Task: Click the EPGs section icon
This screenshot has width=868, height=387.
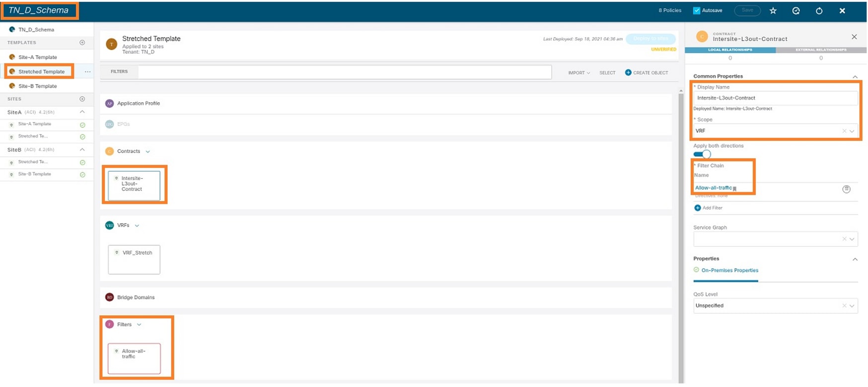Action: 109,124
